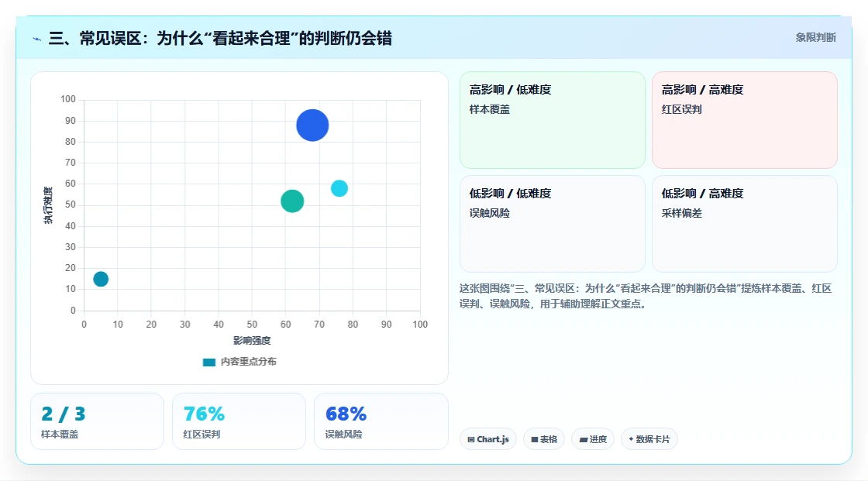Click the Chart.js tag chip
This screenshot has width=868, height=481.
[487, 439]
